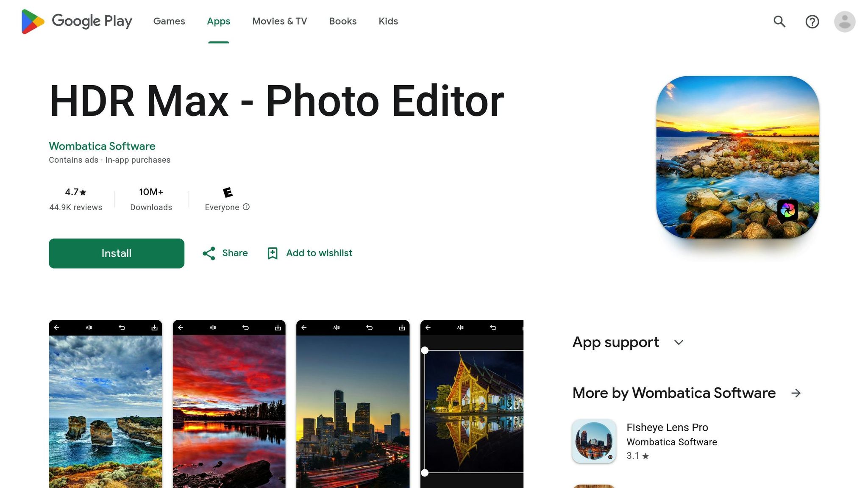Click the Fisheye Lens Pro app icon
The width and height of the screenshot is (868, 488).
(594, 441)
